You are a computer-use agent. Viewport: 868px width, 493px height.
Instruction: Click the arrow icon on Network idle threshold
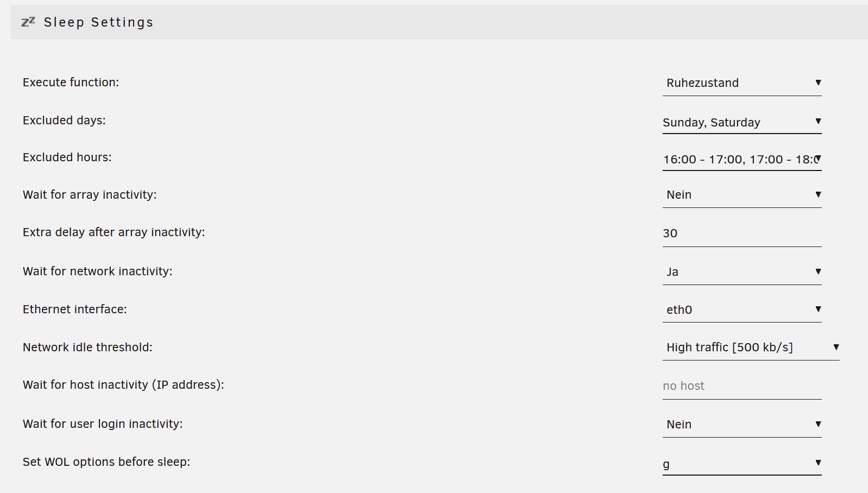coord(836,347)
